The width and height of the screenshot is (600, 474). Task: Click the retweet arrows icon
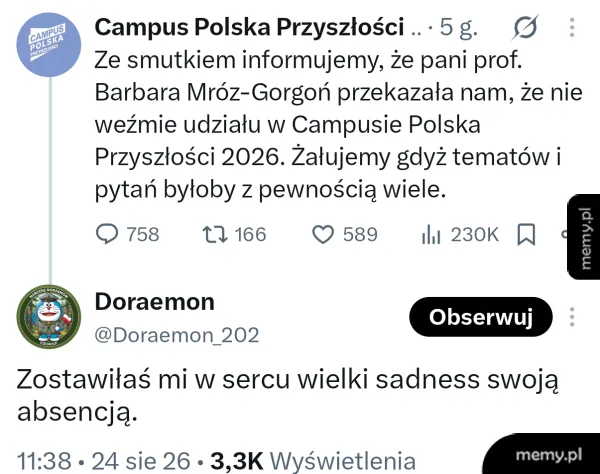pyautogui.click(x=215, y=235)
